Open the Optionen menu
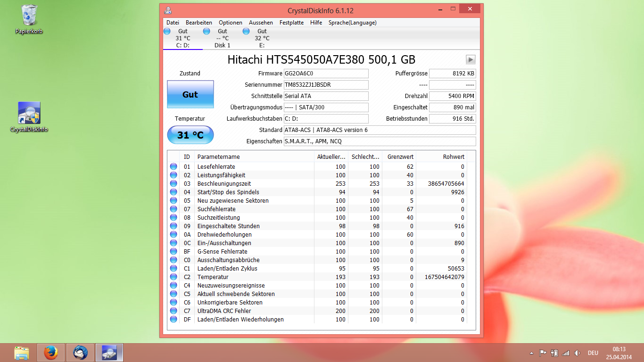The height and width of the screenshot is (362, 644). coord(230,22)
